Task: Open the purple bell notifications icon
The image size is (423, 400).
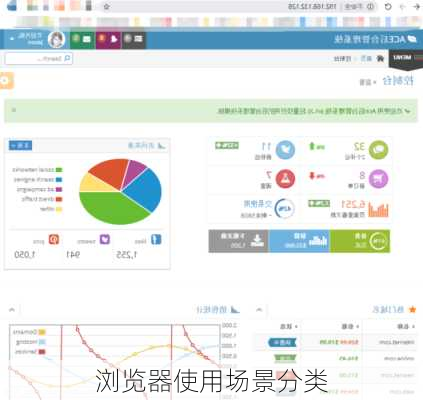Action: pos(108,39)
